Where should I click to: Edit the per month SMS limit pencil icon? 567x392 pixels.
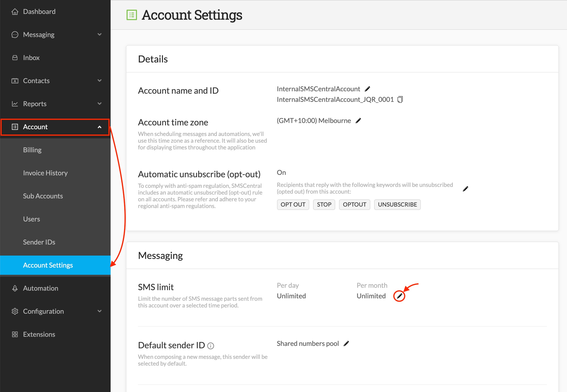(x=400, y=296)
